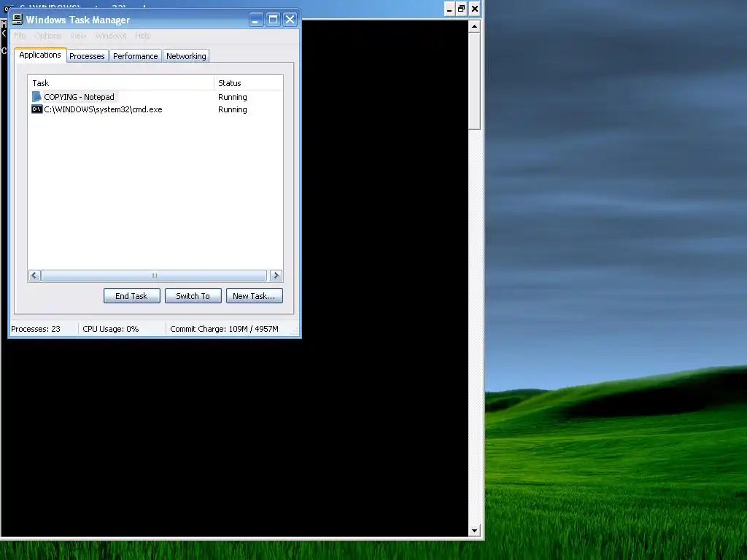Screen dimensions: 747x560
Task: Click the task list horizontal scrollbar thumb
Action: [x=154, y=276]
